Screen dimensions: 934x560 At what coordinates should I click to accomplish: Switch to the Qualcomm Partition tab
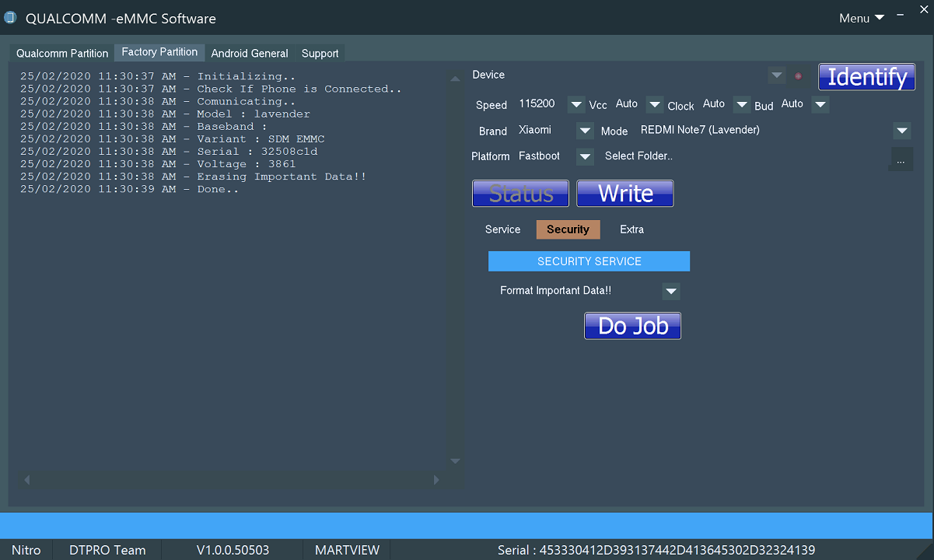62,54
